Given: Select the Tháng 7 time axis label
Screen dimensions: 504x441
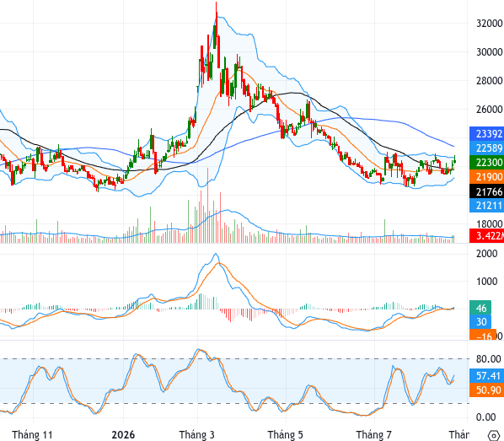Looking at the screenshot, I should tap(374, 434).
